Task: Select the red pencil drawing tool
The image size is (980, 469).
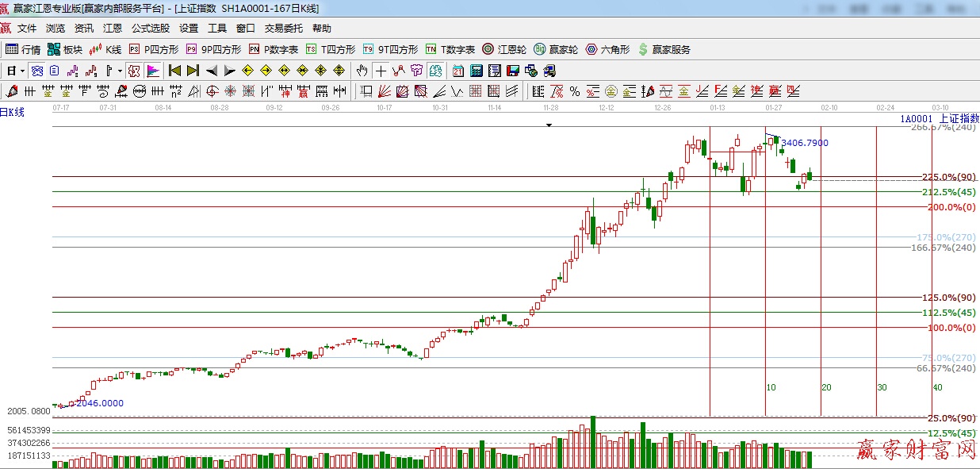Action: pyautogui.click(x=10, y=91)
